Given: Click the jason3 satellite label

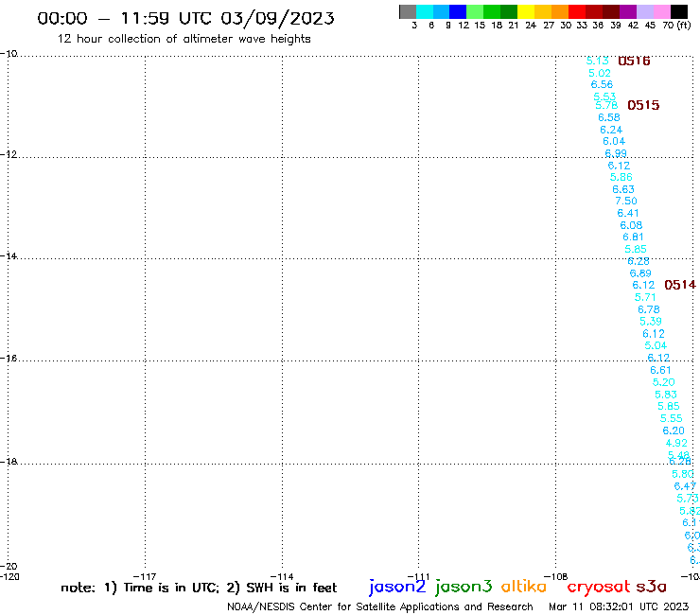Looking at the screenshot, I should pos(464,587).
